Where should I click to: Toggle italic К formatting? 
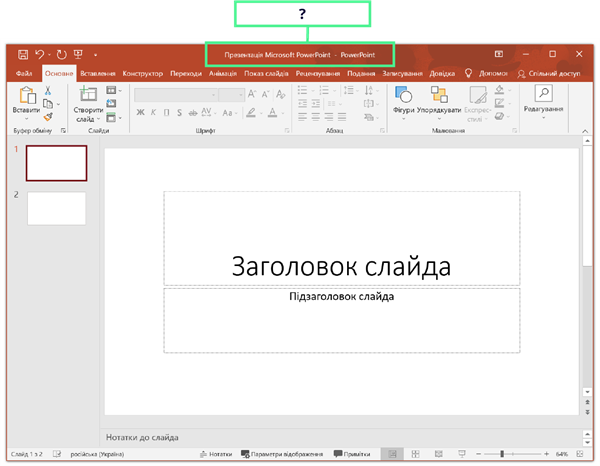[153, 112]
